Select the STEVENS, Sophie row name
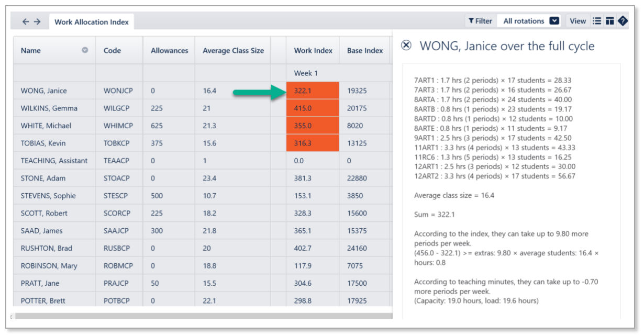The width and height of the screenshot is (644, 336). (48, 196)
